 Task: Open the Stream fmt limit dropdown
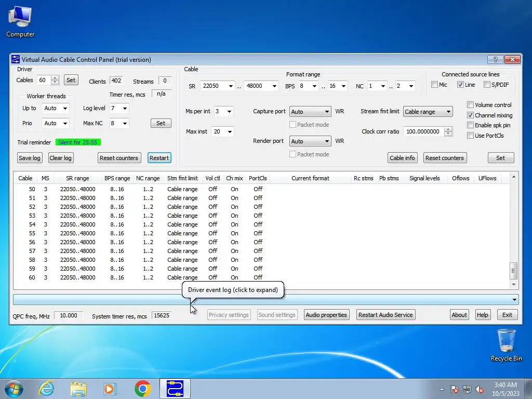coord(428,112)
